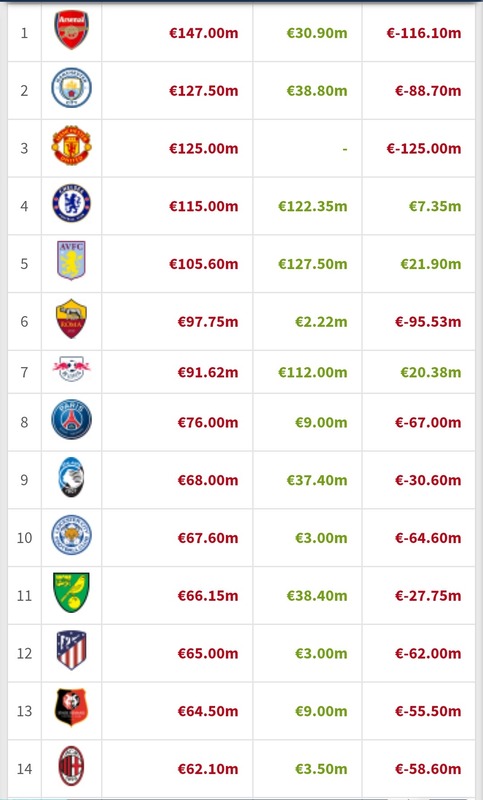Image resolution: width=483 pixels, height=800 pixels.
Task: Open the Stade Rennais crest
Action: (71, 708)
